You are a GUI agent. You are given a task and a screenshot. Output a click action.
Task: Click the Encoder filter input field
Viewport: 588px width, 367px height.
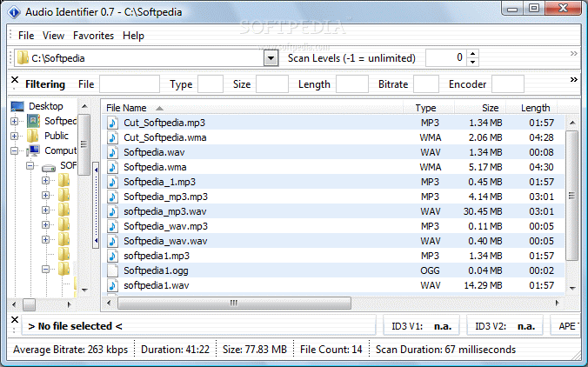(x=508, y=84)
